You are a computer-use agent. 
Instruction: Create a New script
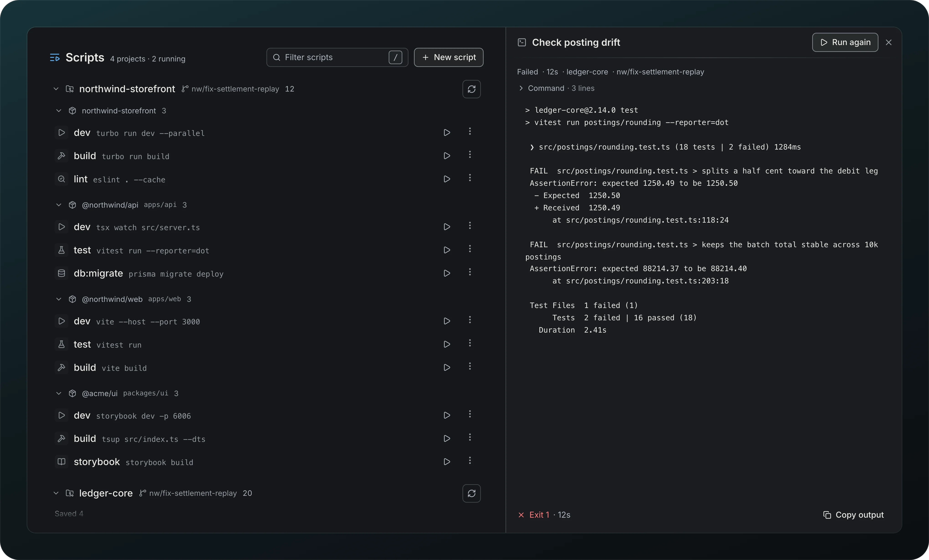449,57
